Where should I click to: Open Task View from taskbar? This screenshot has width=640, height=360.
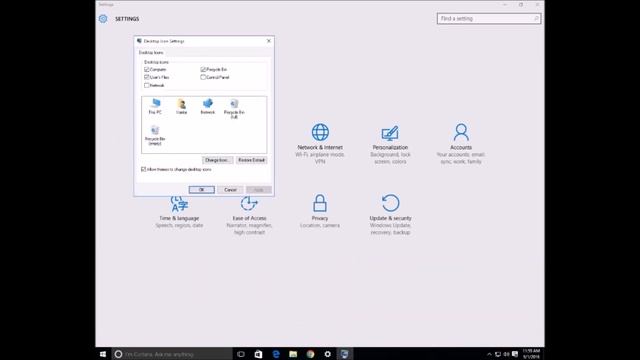click(241, 354)
